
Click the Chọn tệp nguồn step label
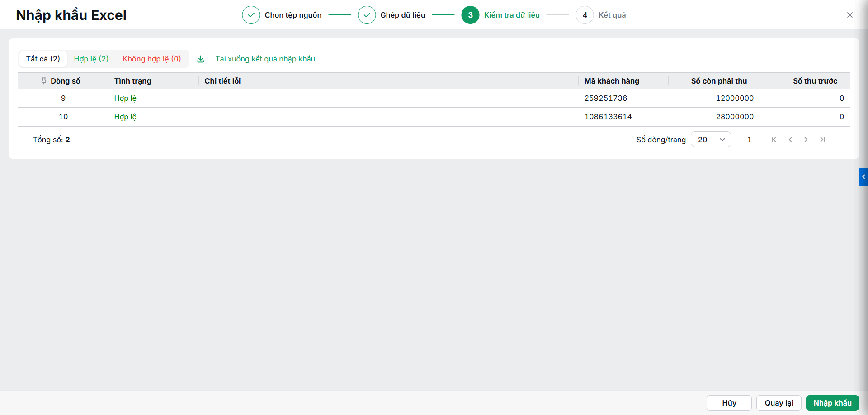tap(293, 15)
